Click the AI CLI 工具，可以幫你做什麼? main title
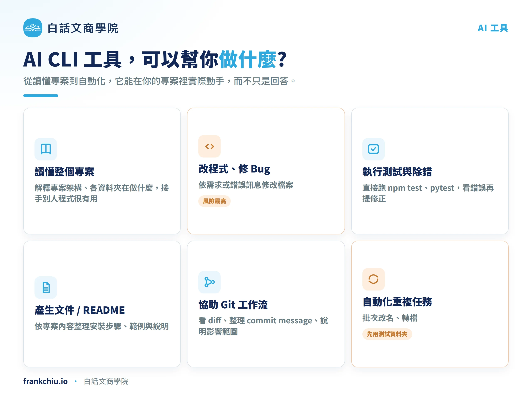The width and height of the screenshot is (532, 399). (x=155, y=59)
